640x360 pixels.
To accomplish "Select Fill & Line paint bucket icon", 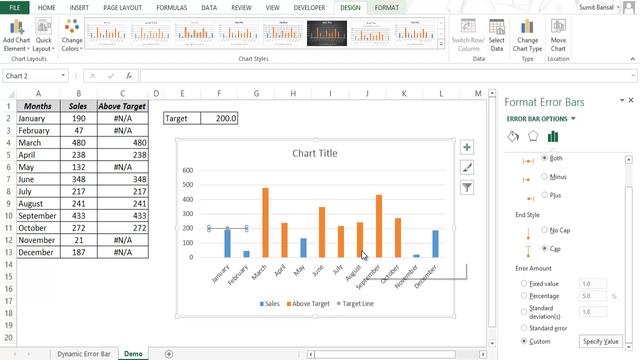I will click(513, 136).
